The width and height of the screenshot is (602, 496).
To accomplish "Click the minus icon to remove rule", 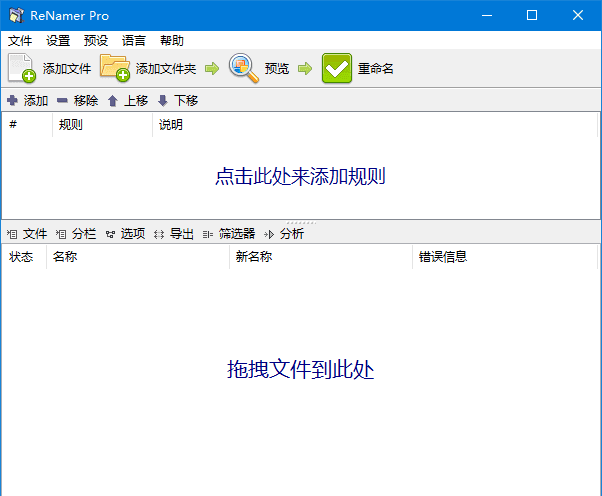I will click(62, 101).
